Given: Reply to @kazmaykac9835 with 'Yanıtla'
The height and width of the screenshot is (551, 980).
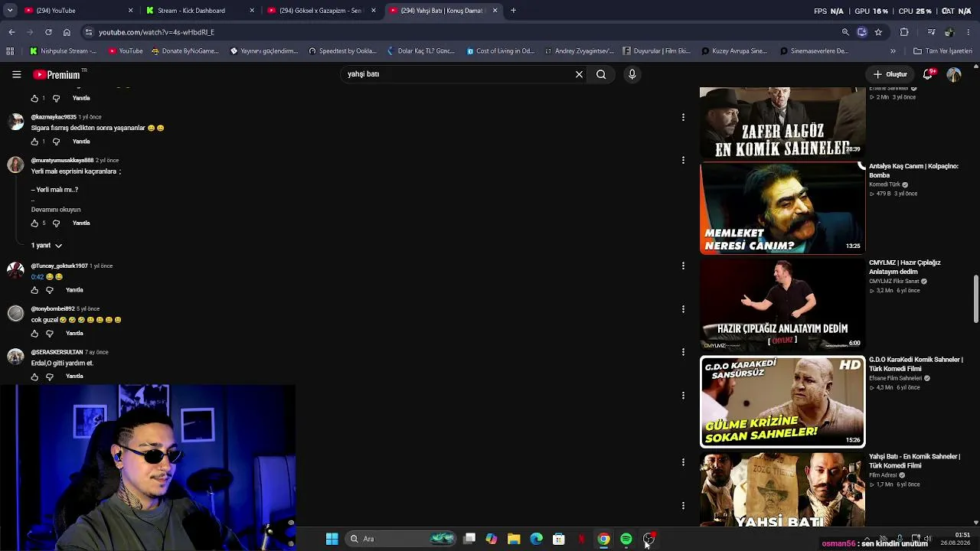Looking at the screenshot, I should coord(81,142).
